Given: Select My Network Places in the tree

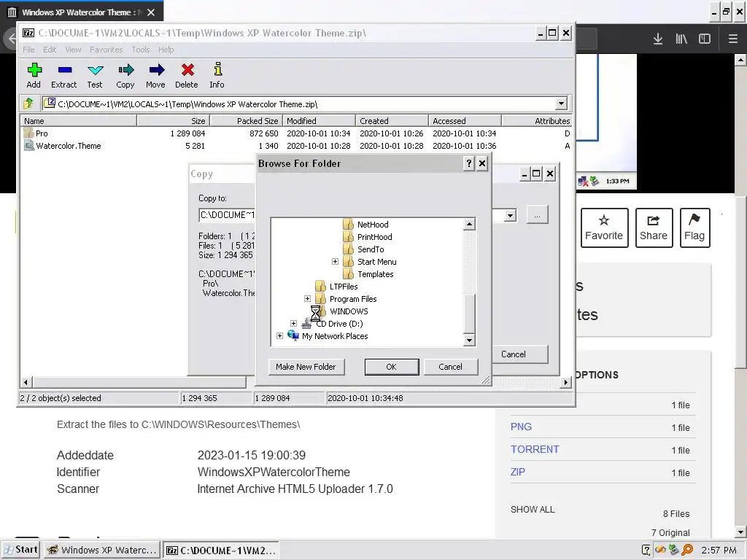Looking at the screenshot, I should click(335, 335).
